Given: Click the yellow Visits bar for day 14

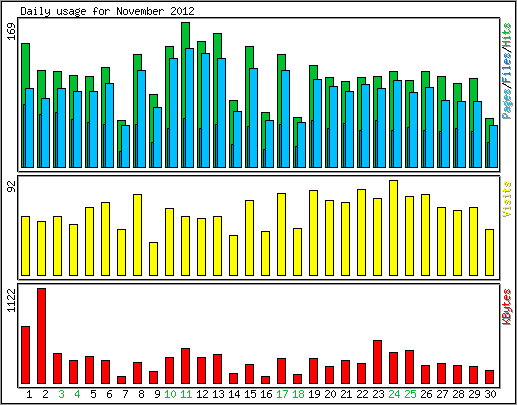Looking at the screenshot, I should coord(234,255).
